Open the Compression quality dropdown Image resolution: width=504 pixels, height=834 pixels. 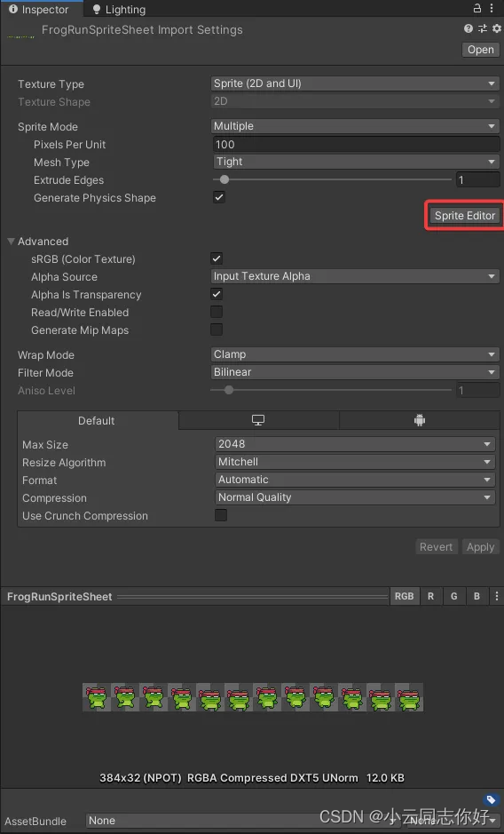tap(355, 497)
